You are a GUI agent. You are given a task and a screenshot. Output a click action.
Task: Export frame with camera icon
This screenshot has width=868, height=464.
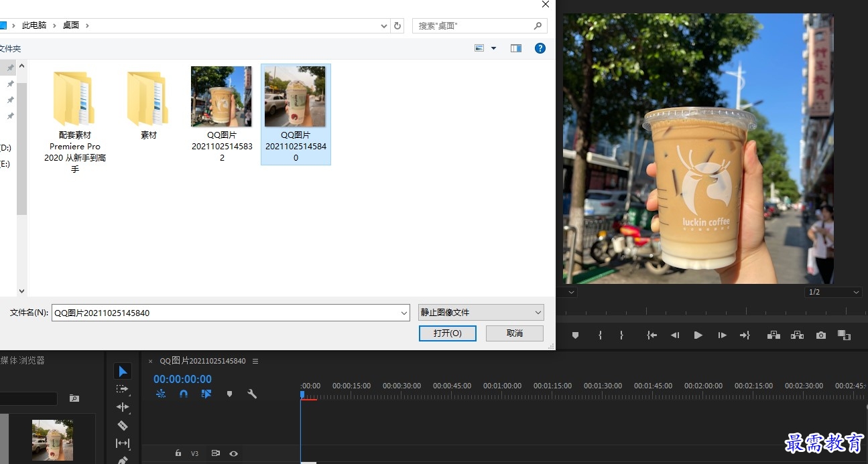point(821,335)
